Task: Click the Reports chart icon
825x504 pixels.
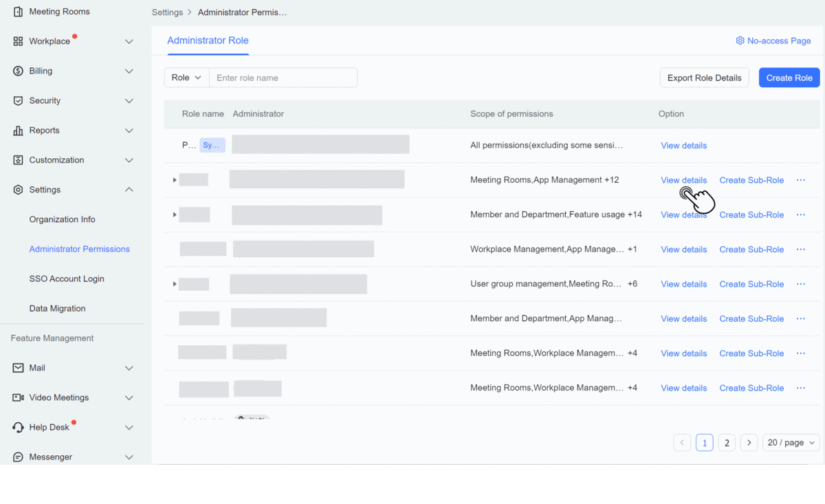Action: [x=17, y=130]
